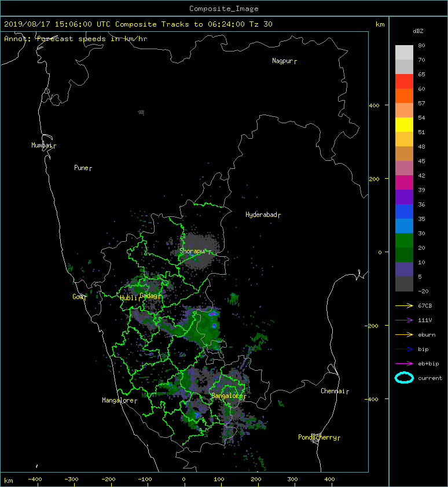Click the -400 tick on the vertical axis
The height and width of the screenshot is (487, 448).
[371, 399]
